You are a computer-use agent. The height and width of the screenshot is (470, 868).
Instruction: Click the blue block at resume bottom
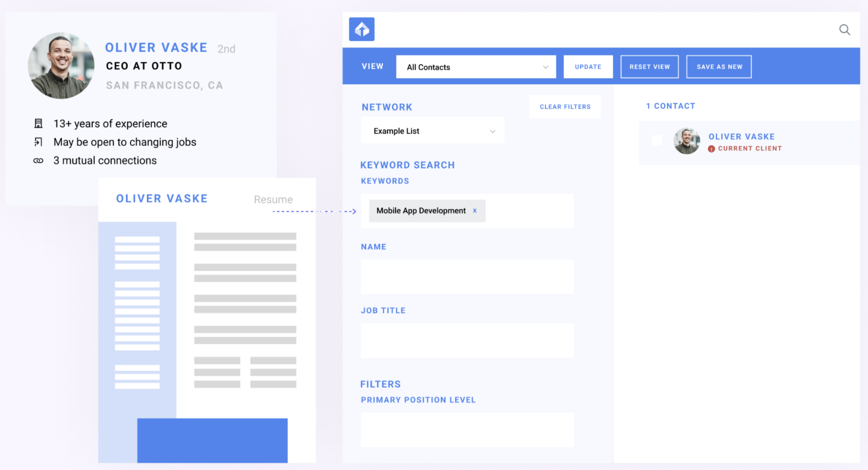(x=212, y=440)
